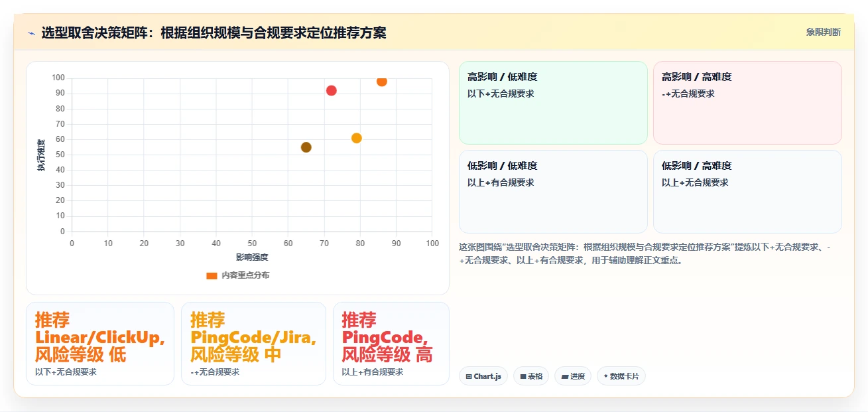Viewport: 868px width, 412px height.
Task: Click the 内容重点分布 legend text
Action: [245, 275]
